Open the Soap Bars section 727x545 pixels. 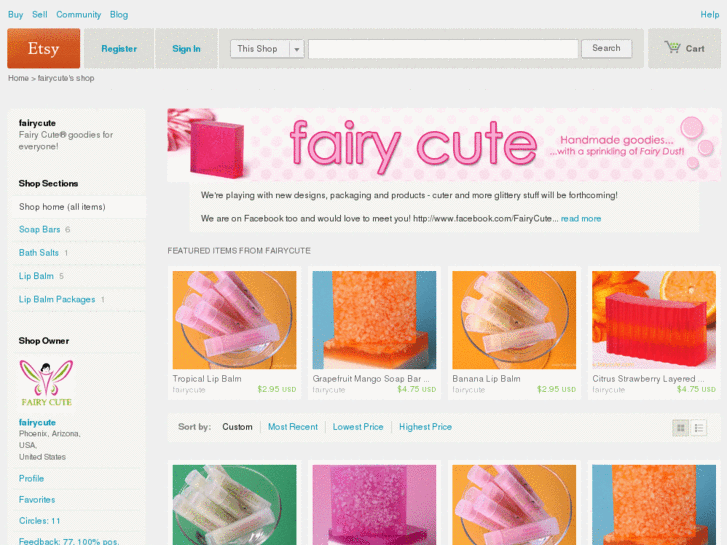click(x=39, y=230)
